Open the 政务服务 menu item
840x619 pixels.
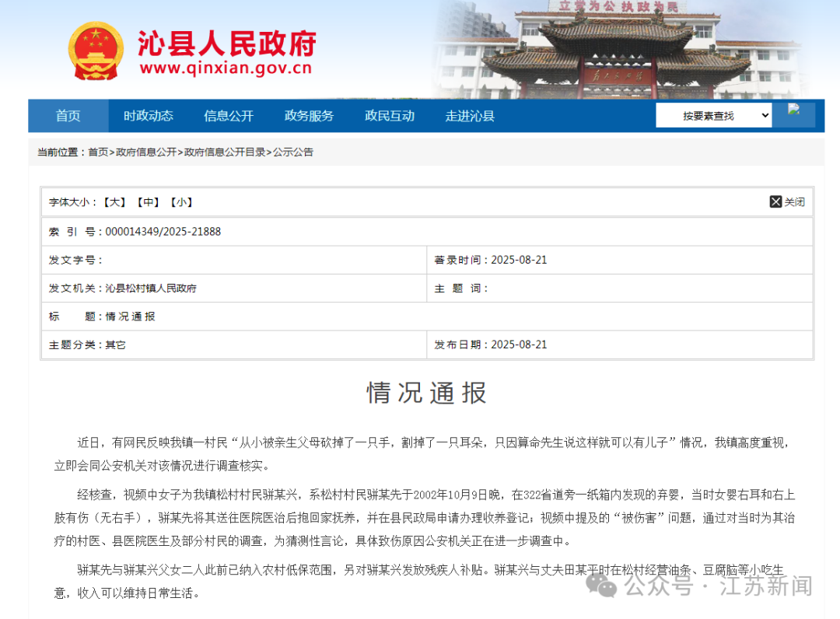[x=308, y=115]
